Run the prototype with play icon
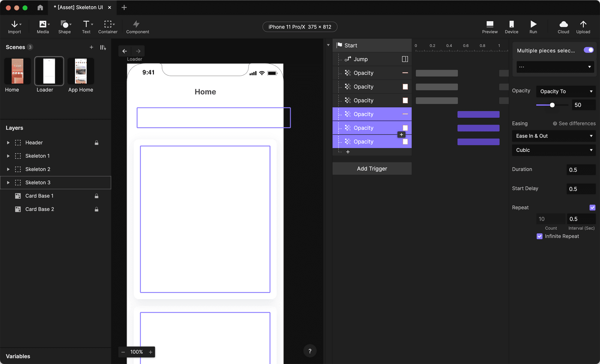 [533, 24]
